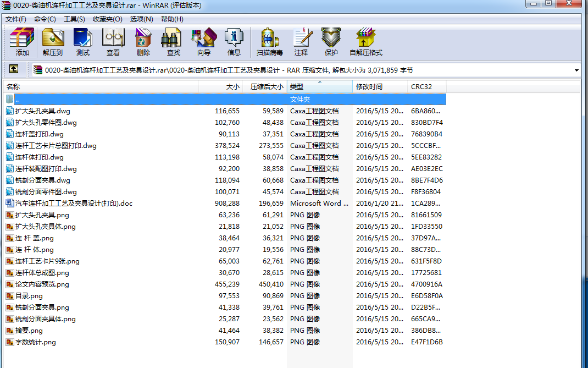The height and width of the screenshot is (368, 588).
Task: Select file 铣剖分面夹具.png
Action: (x=42, y=307)
